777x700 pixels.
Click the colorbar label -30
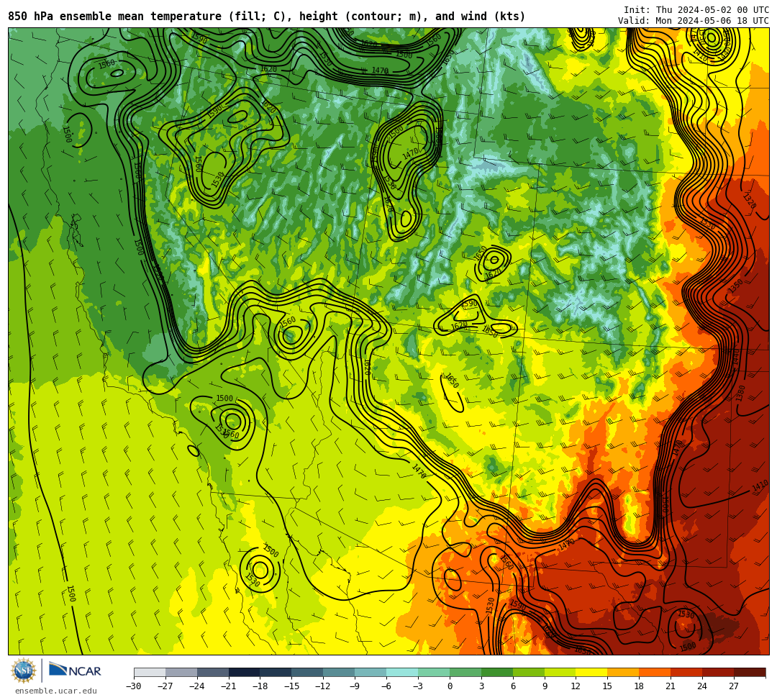click(134, 686)
